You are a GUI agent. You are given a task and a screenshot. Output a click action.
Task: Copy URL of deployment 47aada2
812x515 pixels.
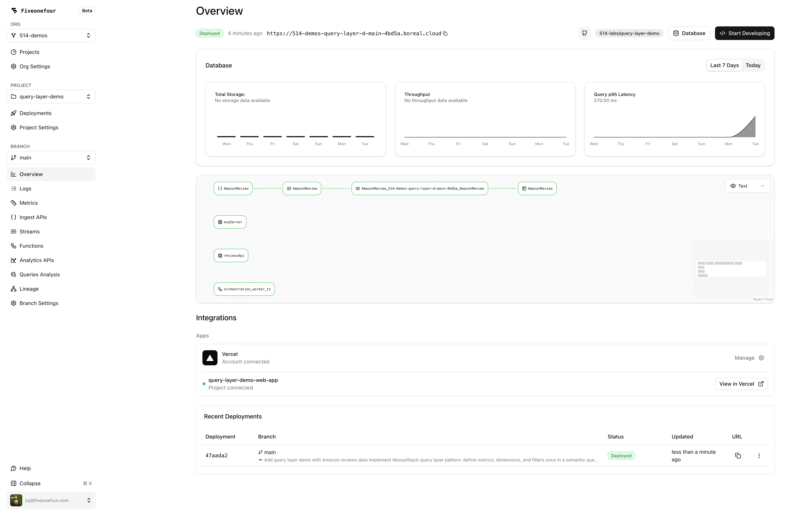coord(738,456)
